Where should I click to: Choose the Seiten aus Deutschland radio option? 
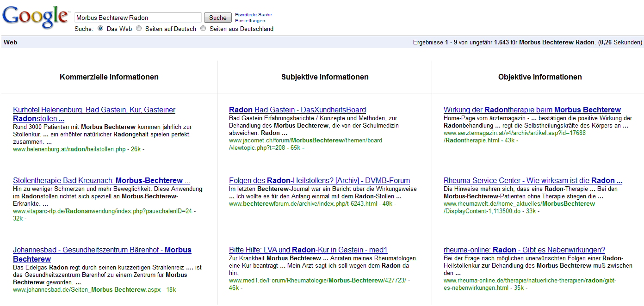point(203,29)
